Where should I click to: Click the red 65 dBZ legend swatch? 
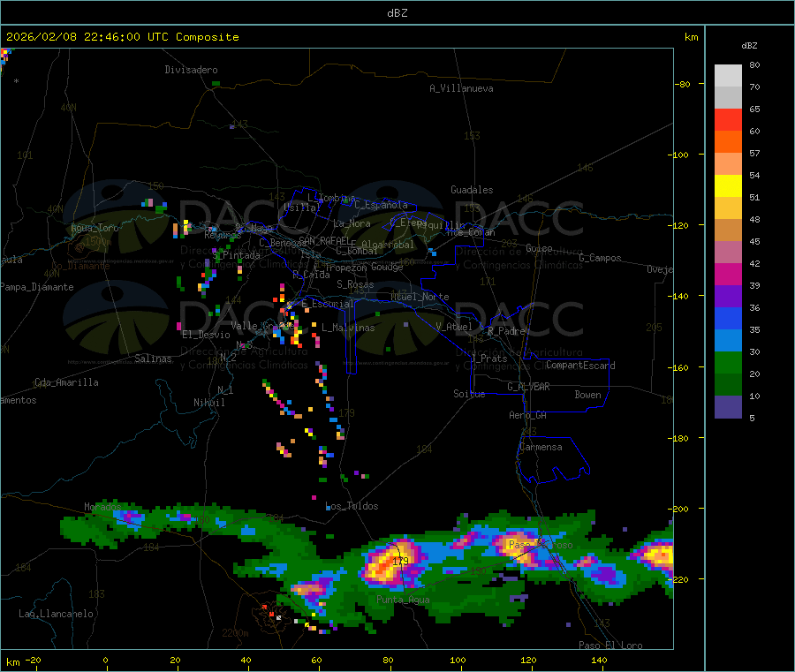pos(728,119)
